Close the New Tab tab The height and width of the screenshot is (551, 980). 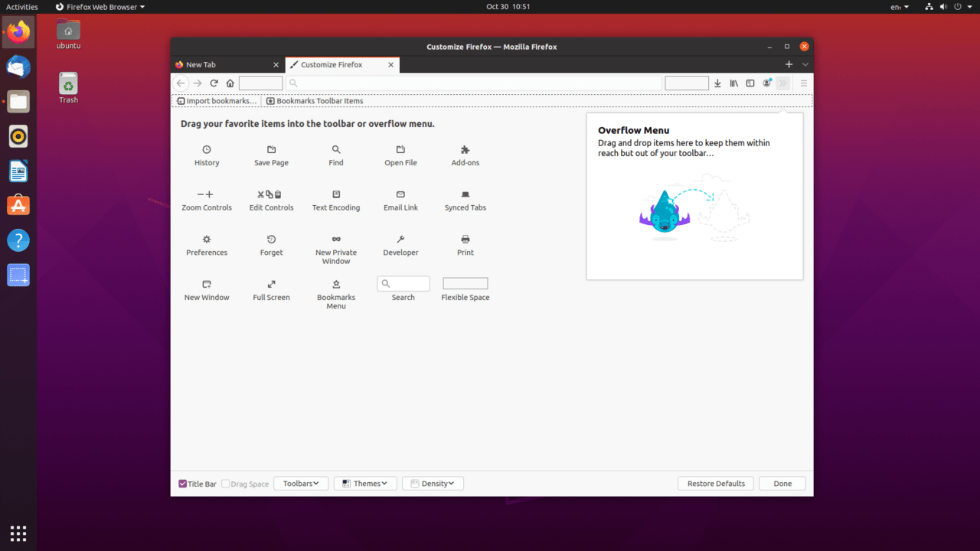pos(276,65)
